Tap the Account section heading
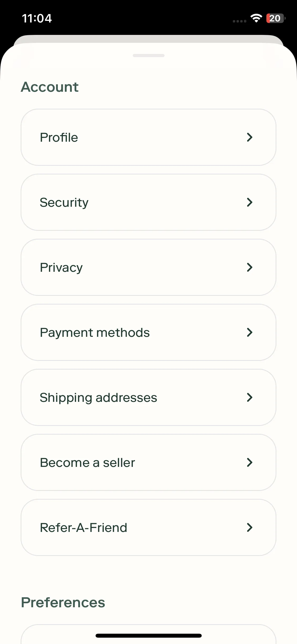This screenshot has height=644, width=297. point(50,87)
